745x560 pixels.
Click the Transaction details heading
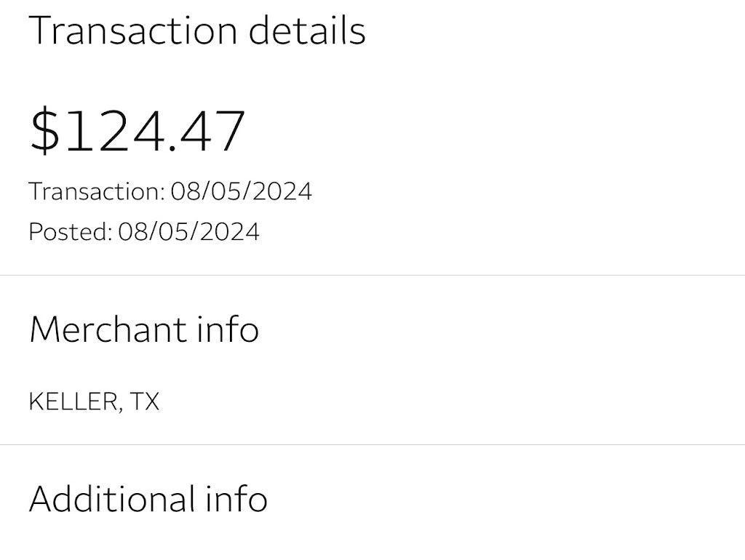[x=196, y=31]
